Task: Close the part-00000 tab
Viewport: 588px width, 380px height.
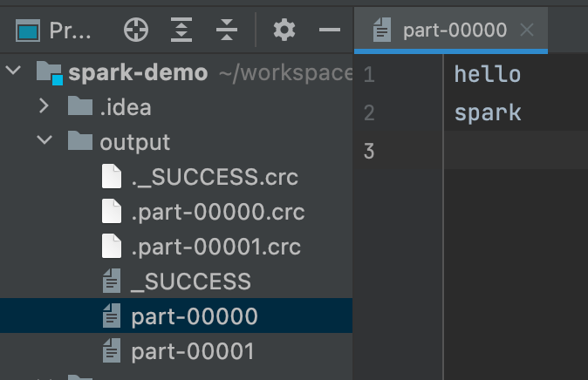Action: (x=526, y=31)
